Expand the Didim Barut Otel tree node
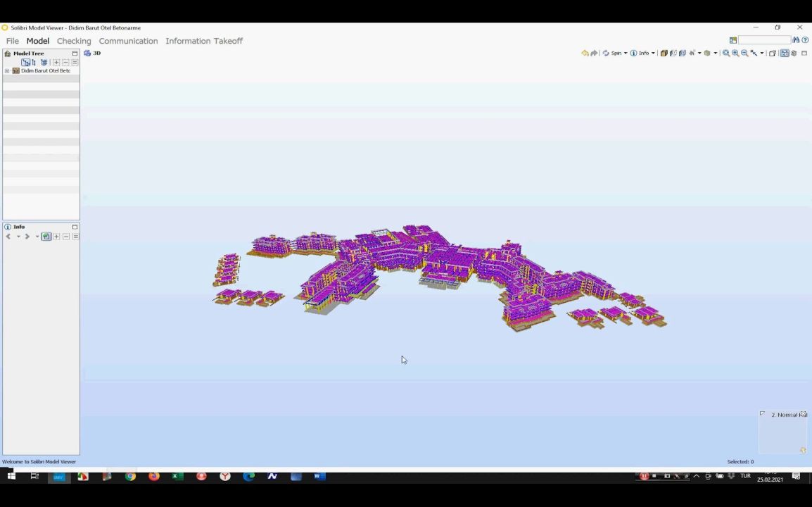This screenshot has width=812, height=507. (x=7, y=71)
